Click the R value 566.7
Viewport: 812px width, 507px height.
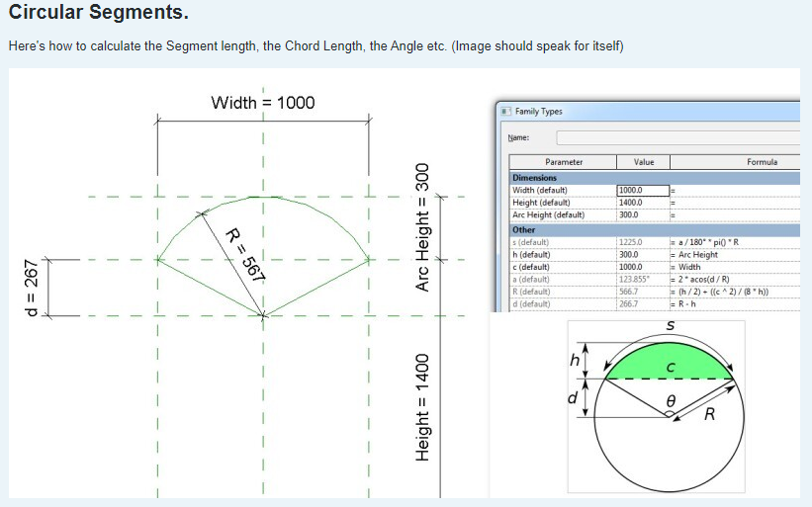coord(629,292)
